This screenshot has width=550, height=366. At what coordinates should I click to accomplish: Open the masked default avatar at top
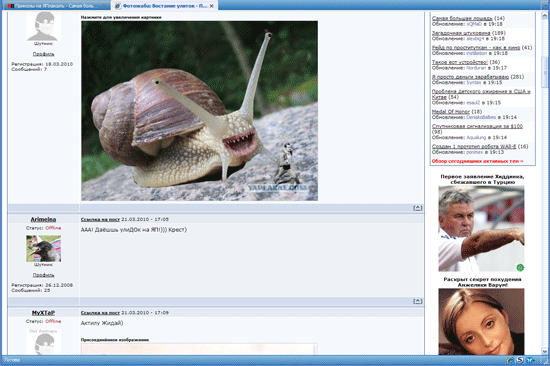43,26
